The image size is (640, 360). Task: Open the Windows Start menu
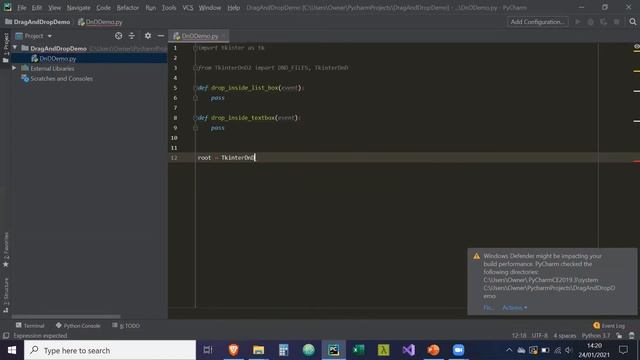pyautogui.click(x=11, y=350)
